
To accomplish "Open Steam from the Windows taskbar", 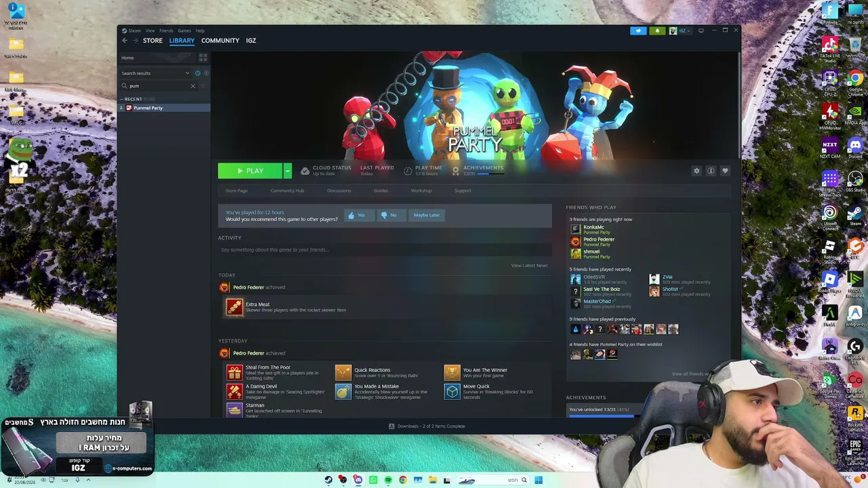I will click(328, 480).
